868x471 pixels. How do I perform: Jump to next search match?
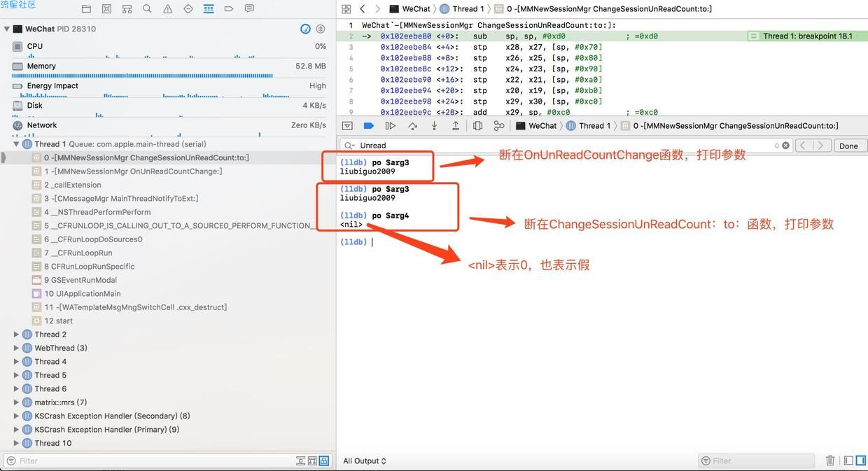(822, 146)
